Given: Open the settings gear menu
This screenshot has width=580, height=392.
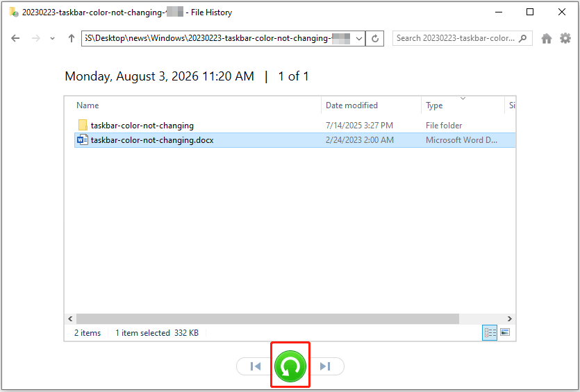Looking at the screenshot, I should click(565, 38).
